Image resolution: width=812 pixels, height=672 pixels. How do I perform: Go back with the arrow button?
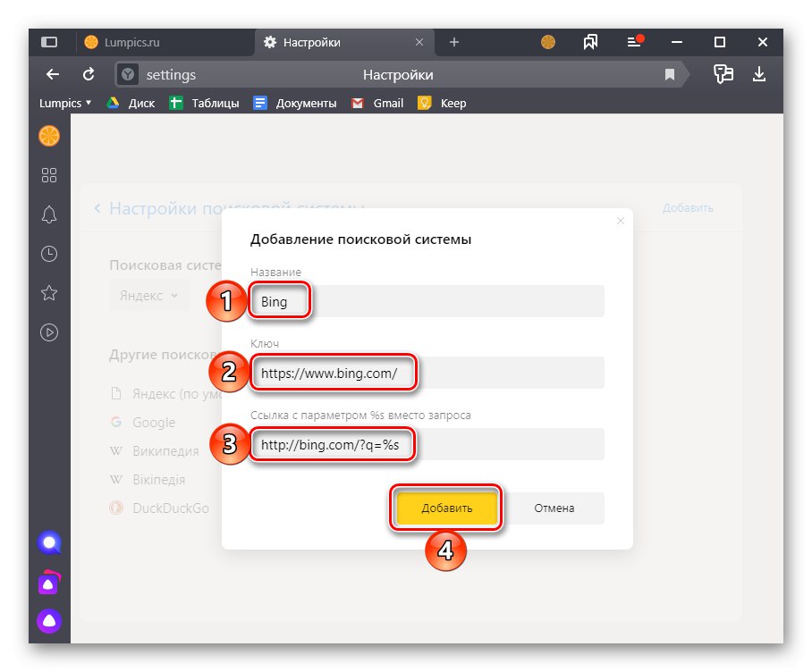pyautogui.click(x=53, y=74)
